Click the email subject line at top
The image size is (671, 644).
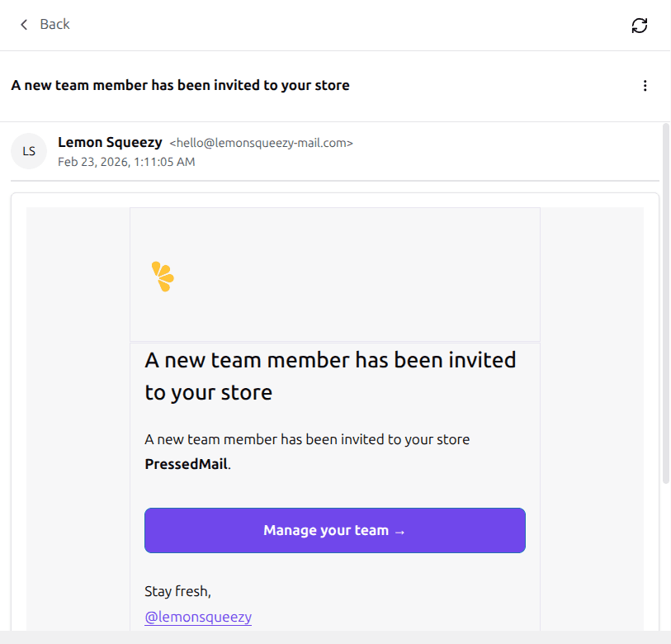180,86
